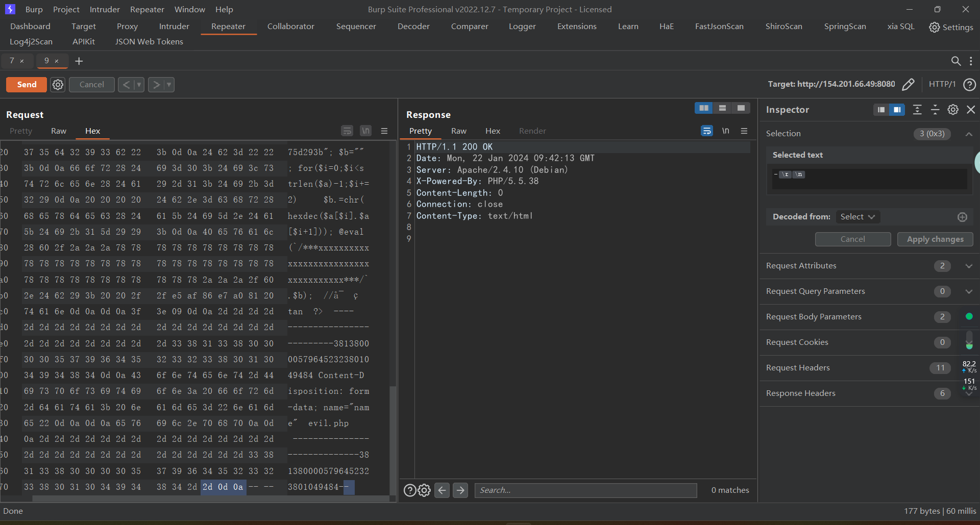Viewport: 980px width, 525px height.
Task: Toggle response word wrap icon
Action: click(x=707, y=131)
